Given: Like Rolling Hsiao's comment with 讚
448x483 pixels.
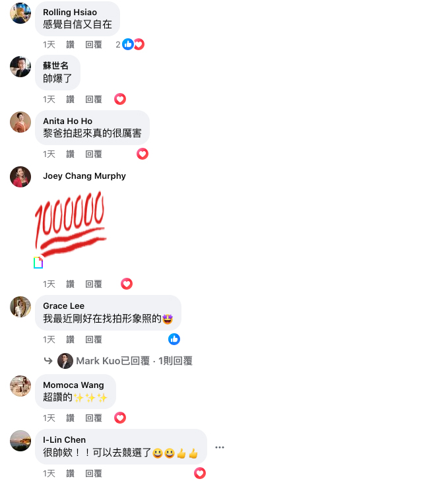Looking at the screenshot, I should pyautogui.click(x=70, y=45).
